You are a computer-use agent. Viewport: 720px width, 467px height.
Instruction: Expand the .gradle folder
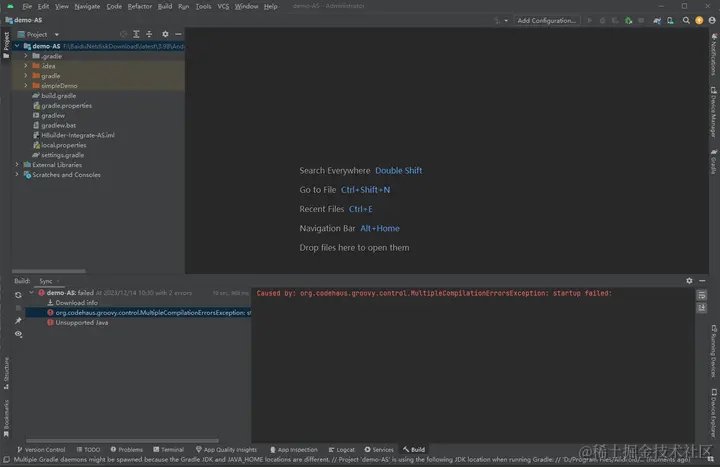pyautogui.click(x=26, y=56)
